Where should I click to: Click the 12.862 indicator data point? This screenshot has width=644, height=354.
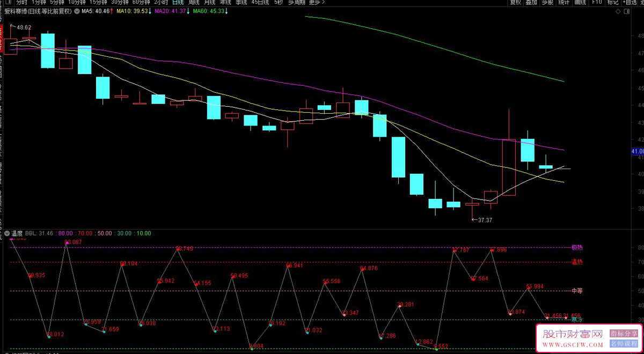tap(424, 342)
